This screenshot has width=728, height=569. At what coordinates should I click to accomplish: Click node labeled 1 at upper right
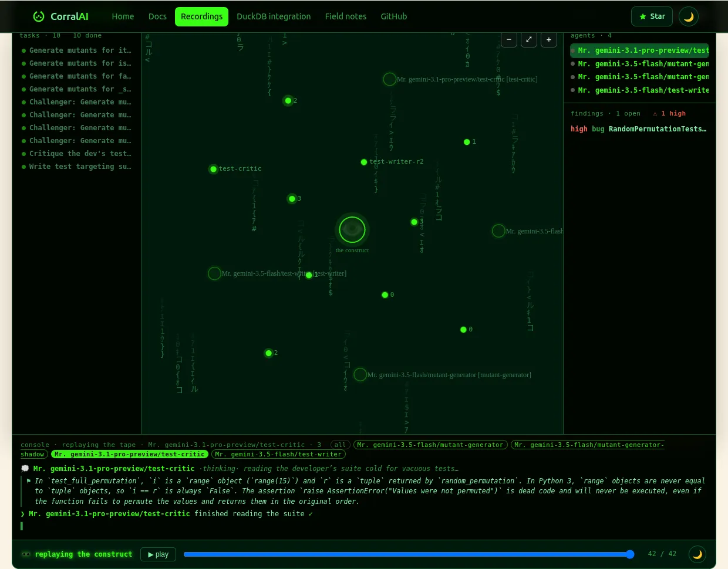click(467, 142)
